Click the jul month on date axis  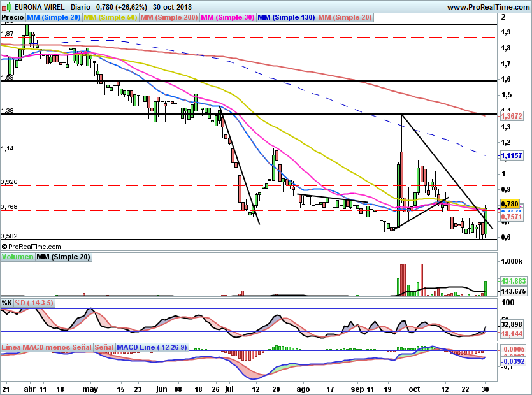229,389
